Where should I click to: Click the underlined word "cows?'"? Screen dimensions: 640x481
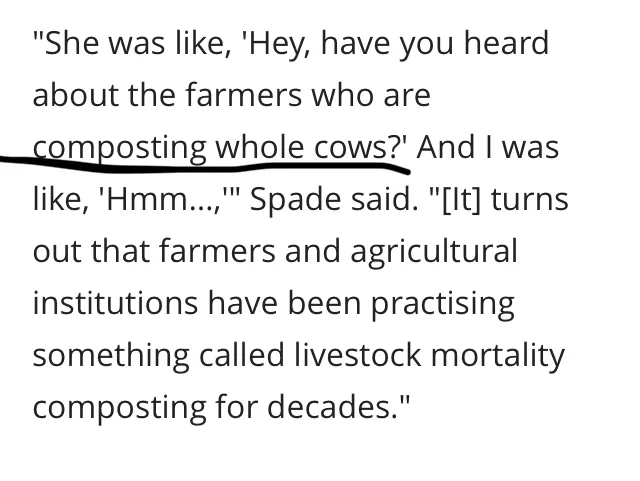click(x=361, y=147)
